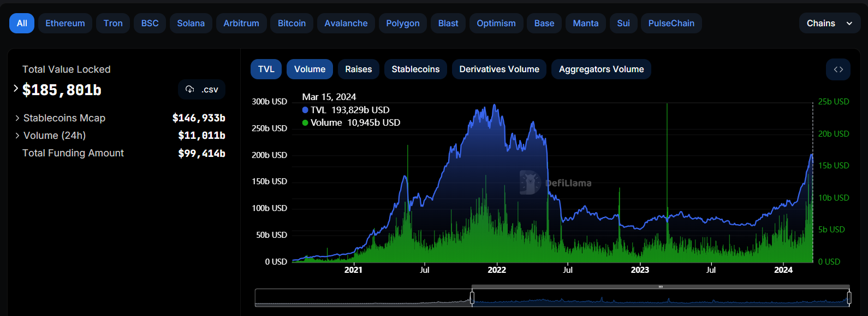Screen dimensions: 868x316
Task: Download data via the .csv button
Action: pyautogui.click(x=201, y=90)
